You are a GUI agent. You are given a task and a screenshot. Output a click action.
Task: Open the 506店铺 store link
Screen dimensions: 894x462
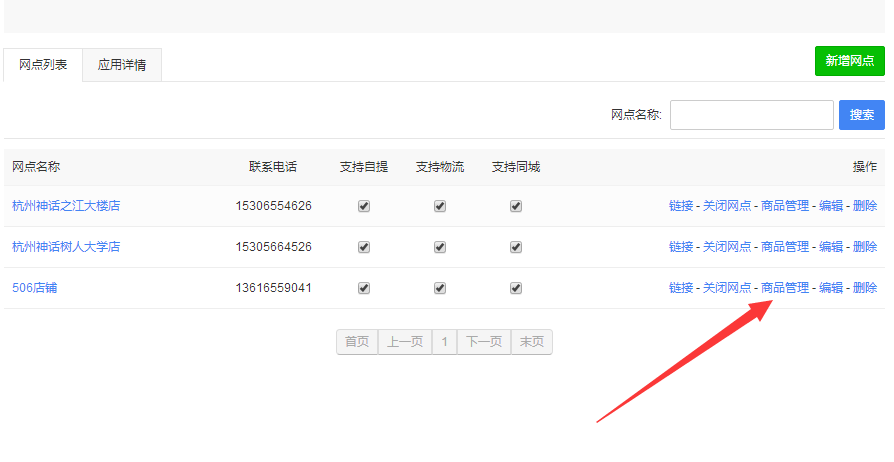tap(34, 288)
